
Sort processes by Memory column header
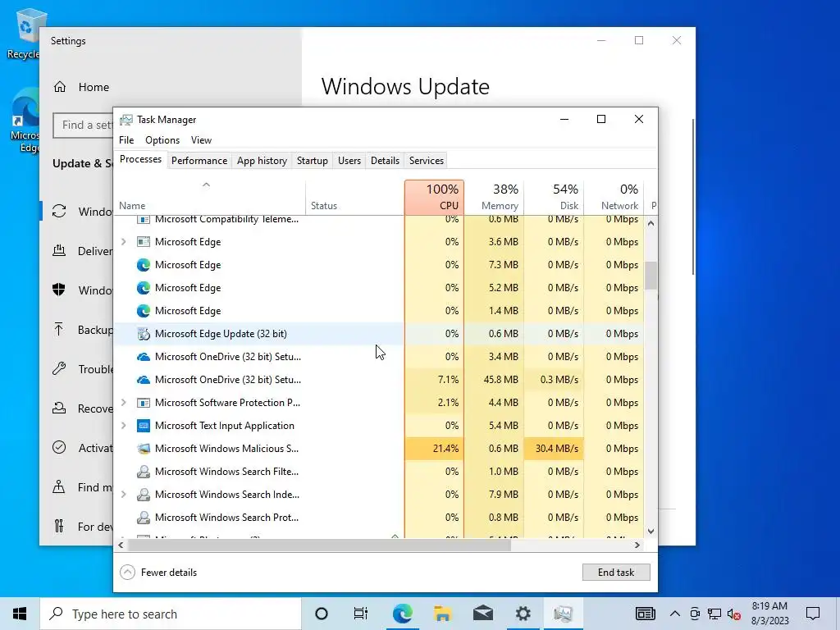point(494,197)
